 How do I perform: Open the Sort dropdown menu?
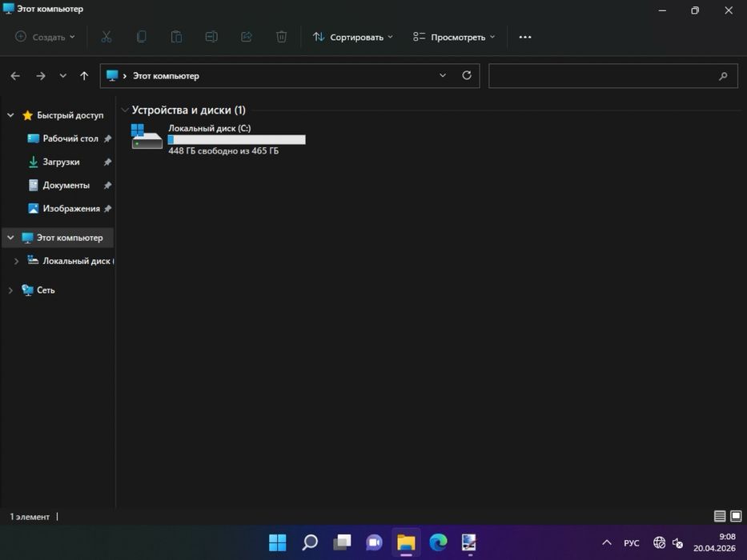click(x=353, y=37)
